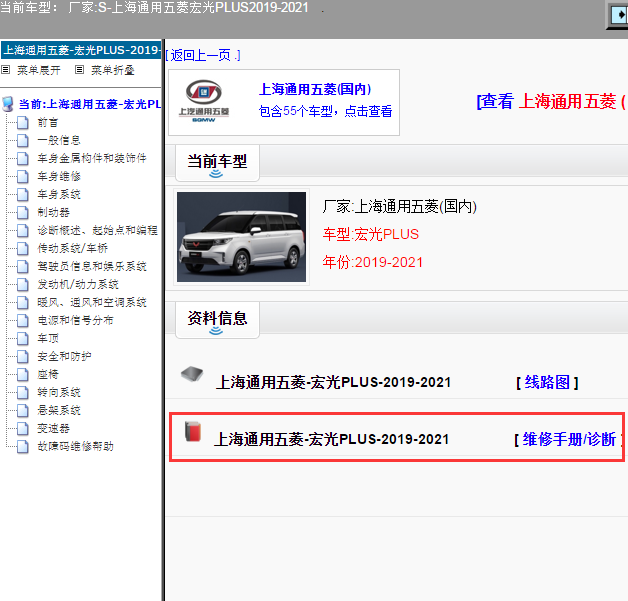Open the 变速器 tree item
The image size is (628, 601).
pyautogui.click(x=54, y=428)
